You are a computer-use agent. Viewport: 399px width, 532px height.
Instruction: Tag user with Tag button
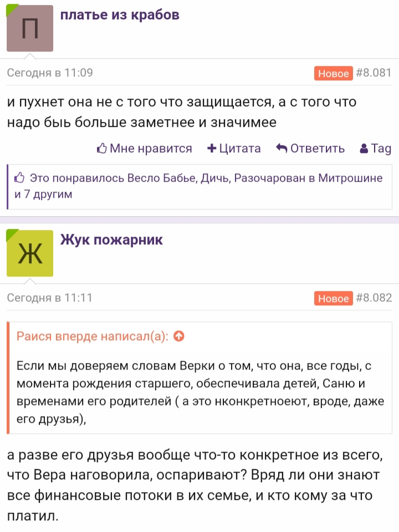(376, 149)
